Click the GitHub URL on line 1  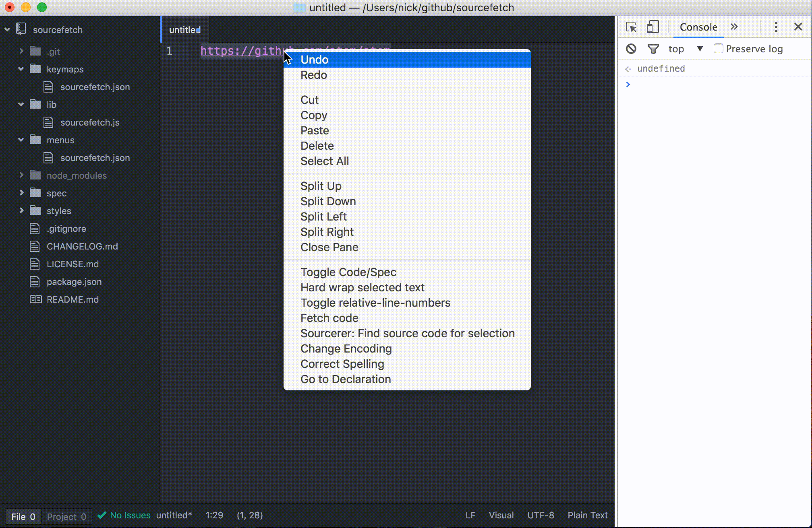click(x=242, y=51)
